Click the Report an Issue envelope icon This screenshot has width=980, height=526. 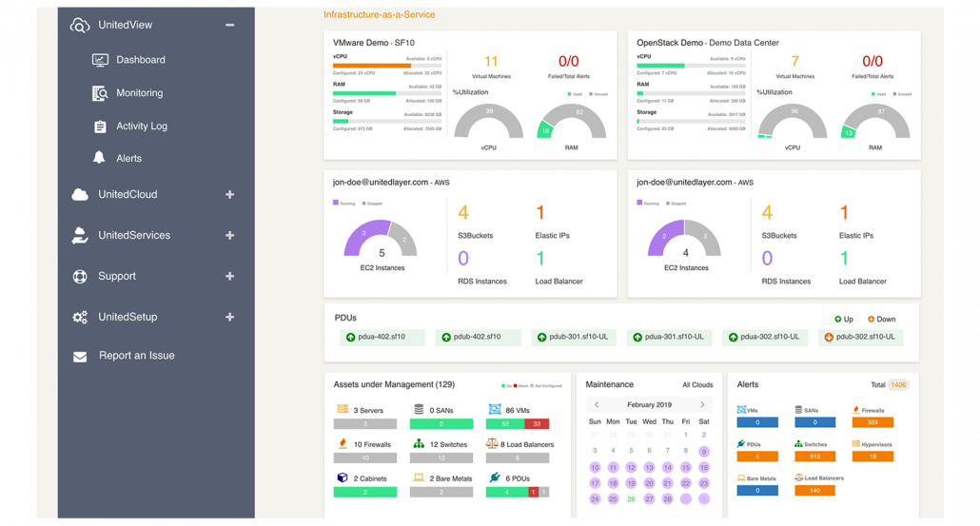tap(80, 357)
